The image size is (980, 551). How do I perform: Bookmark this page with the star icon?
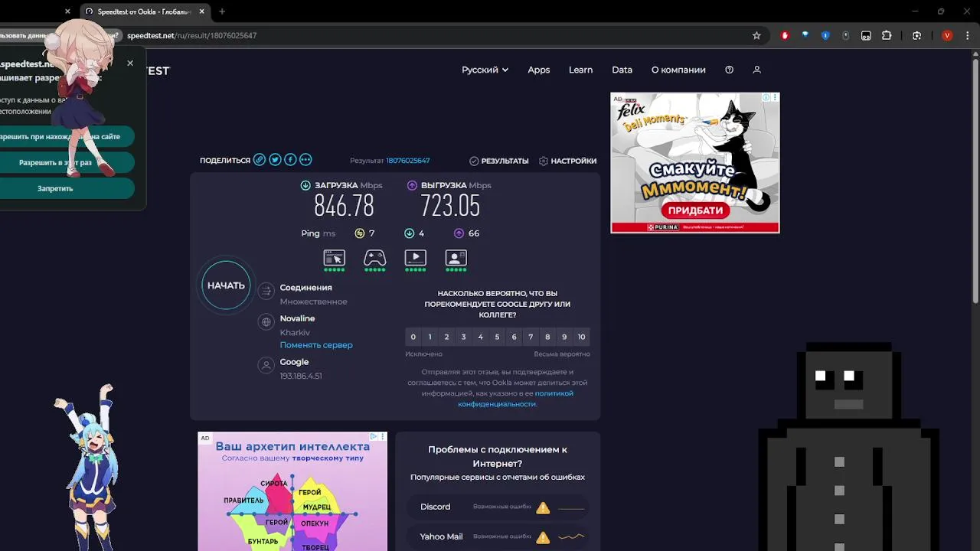tap(756, 35)
